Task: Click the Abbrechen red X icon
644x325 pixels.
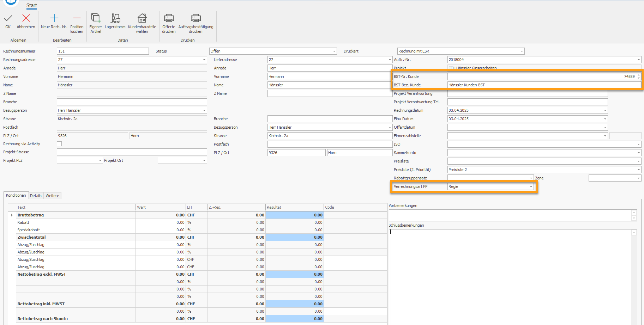Action: tap(26, 18)
